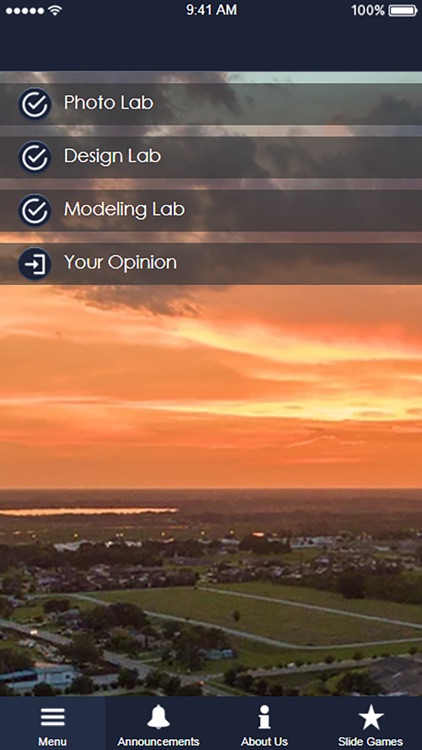Tap the Wi-Fi signal icon in status bar
422x750 pixels.
coord(56,10)
